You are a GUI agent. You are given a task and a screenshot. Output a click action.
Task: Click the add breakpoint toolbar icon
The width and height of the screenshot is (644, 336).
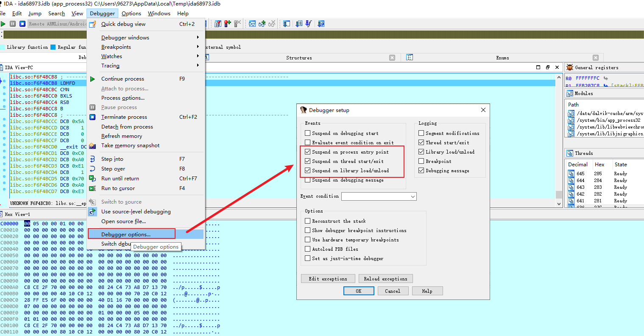click(x=228, y=24)
